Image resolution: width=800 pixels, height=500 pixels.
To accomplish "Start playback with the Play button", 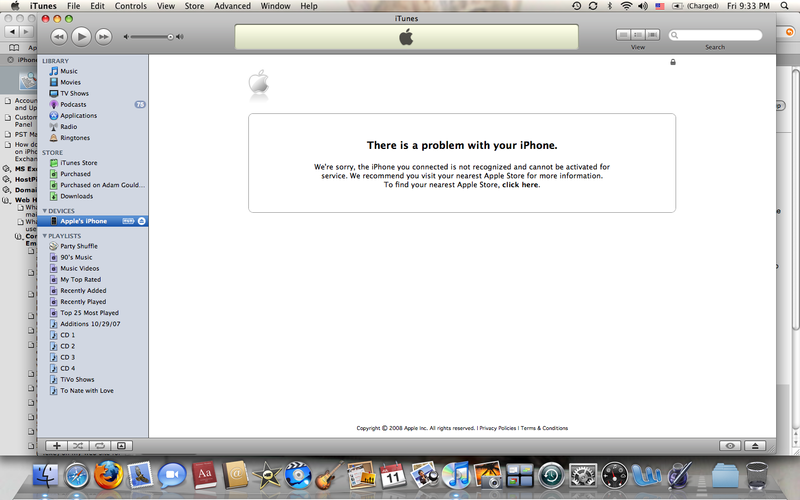I will pos(81,37).
